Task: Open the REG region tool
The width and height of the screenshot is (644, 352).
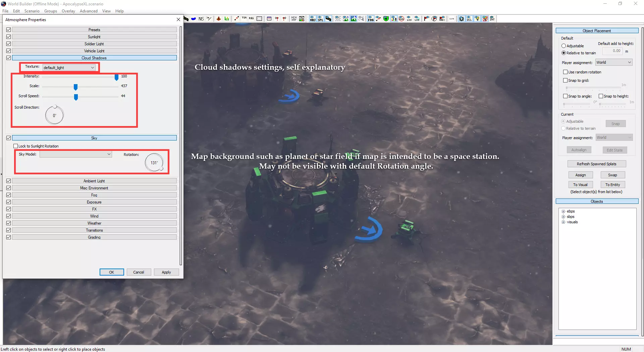Action: 252,18
